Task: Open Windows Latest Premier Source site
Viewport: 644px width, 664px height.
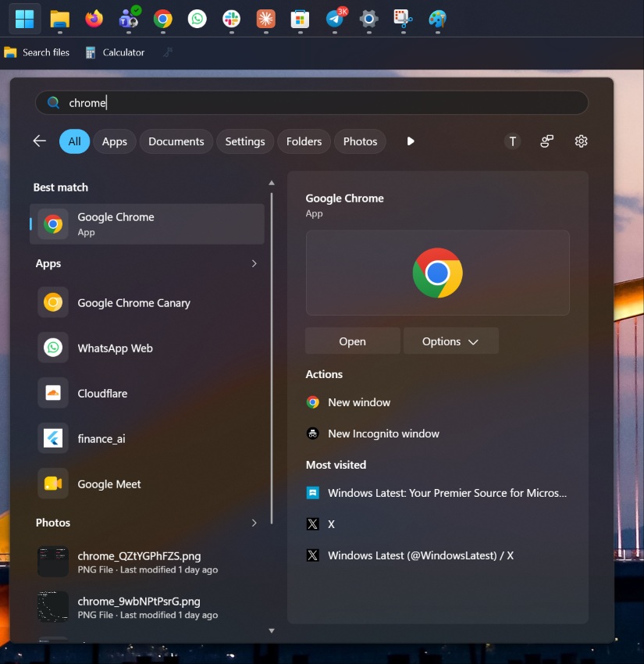Action: [x=436, y=493]
